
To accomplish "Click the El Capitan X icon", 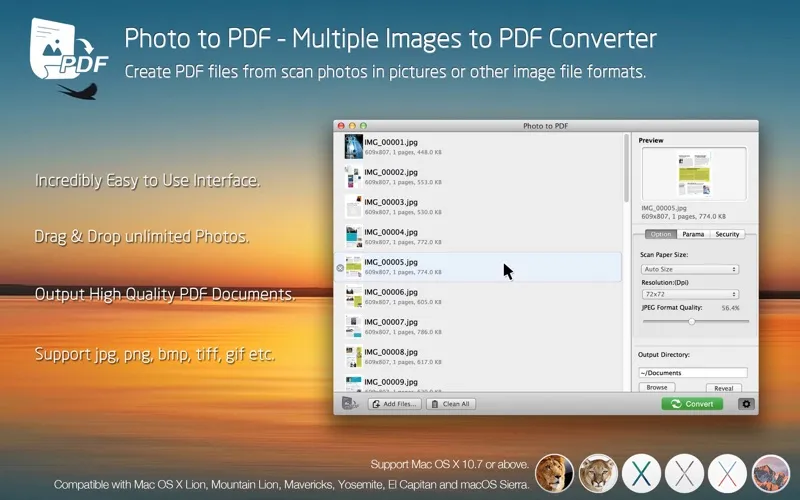I will [727, 473].
